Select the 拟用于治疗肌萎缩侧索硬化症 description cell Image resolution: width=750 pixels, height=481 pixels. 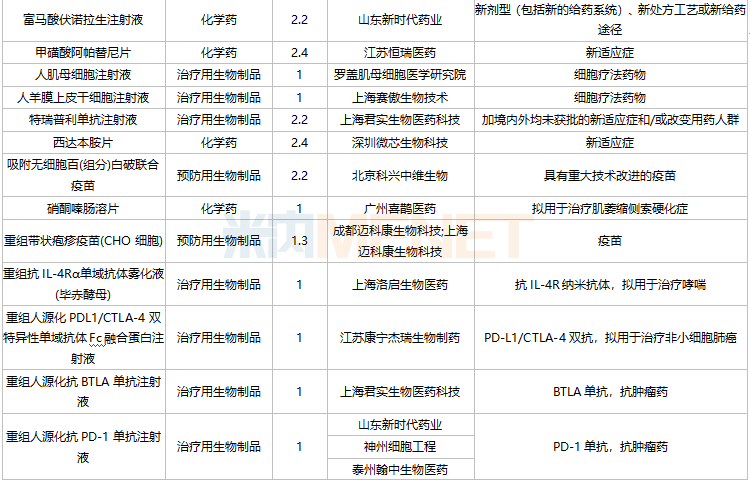(x=610, y=209)
